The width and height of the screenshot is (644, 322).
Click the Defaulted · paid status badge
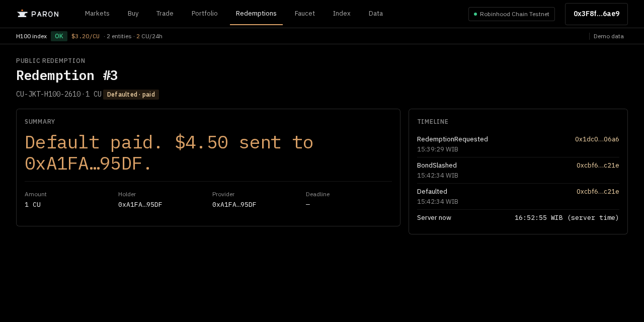[x=131, y=95]
